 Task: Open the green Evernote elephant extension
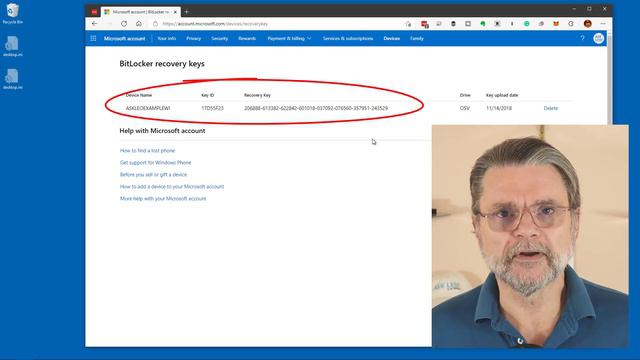[482, 24]
